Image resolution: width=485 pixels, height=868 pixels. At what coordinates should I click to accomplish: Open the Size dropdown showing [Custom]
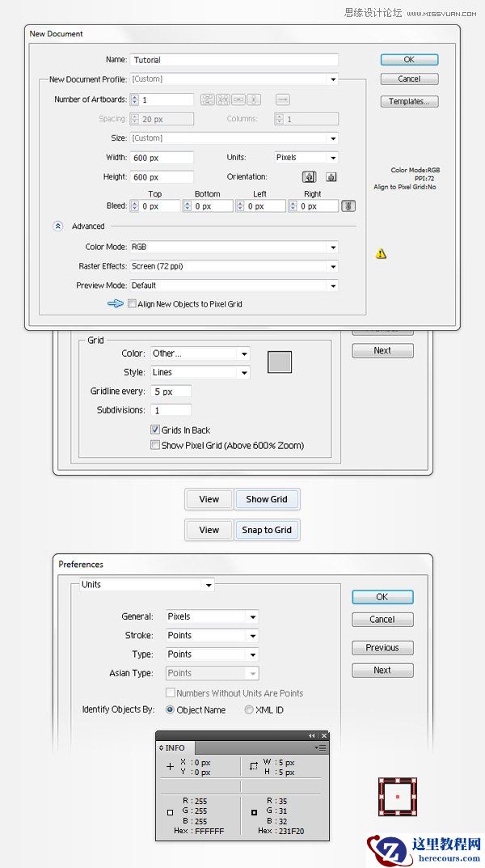[234, 138]
